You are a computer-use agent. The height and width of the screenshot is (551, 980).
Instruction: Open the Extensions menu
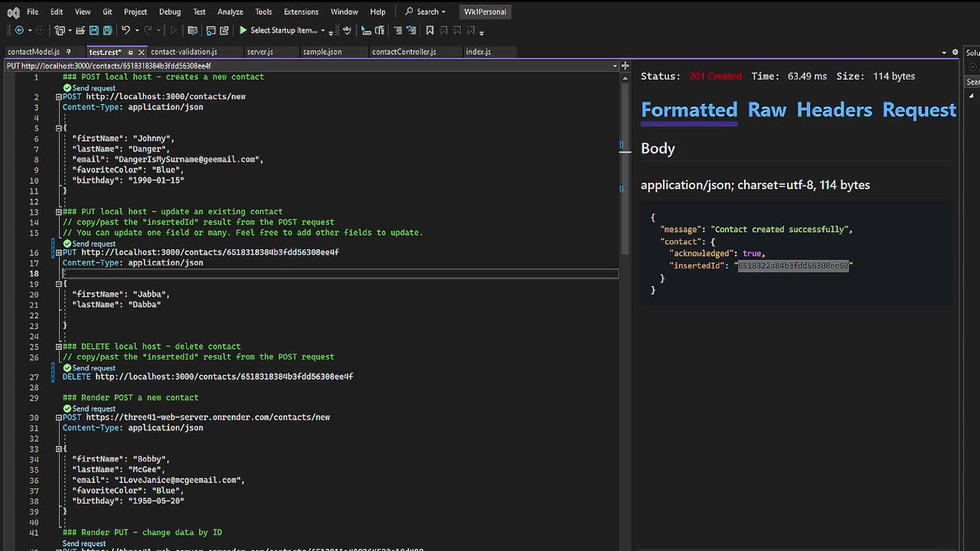click(x=301, y=11)
